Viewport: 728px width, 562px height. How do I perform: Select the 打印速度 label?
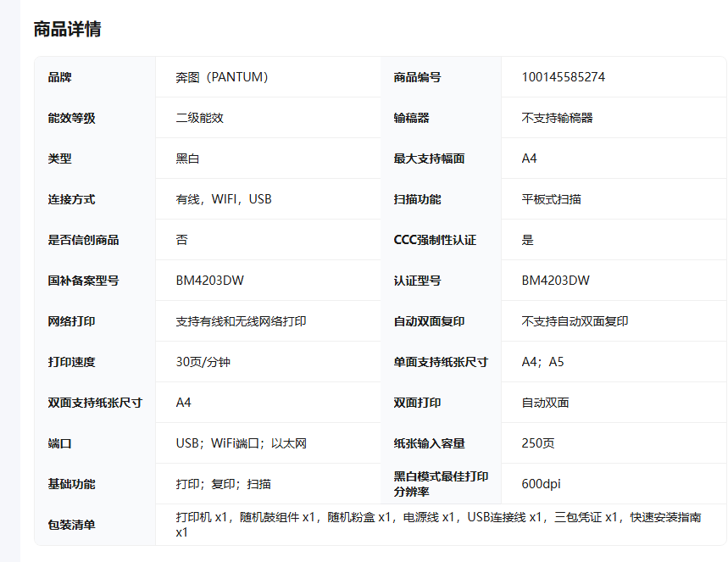[71, 362]
